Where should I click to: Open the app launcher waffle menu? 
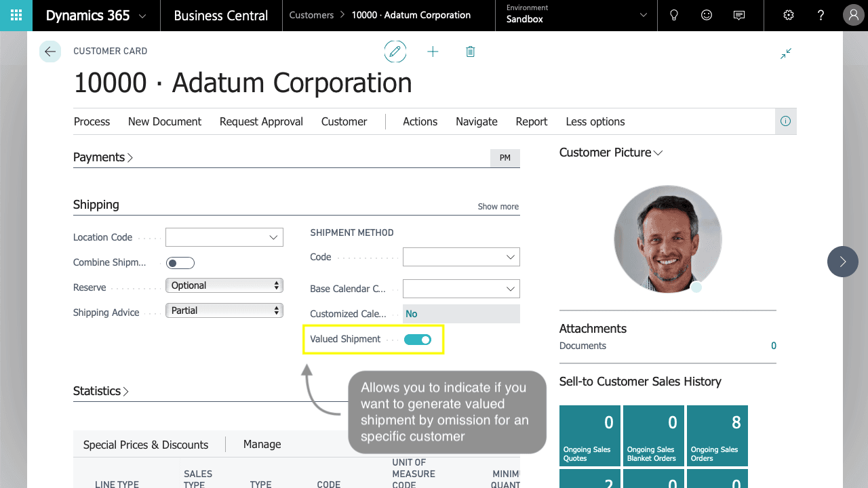click(16, 16)
